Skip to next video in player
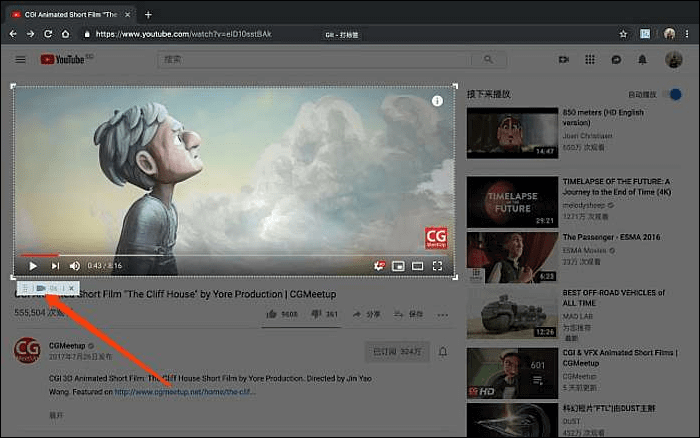This screenshot has height=438, width=700. point(55,266)
